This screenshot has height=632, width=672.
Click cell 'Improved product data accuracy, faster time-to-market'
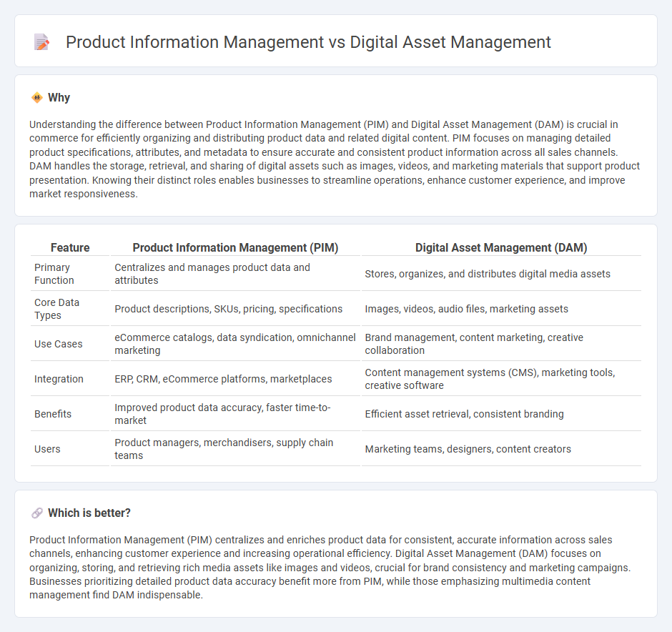pos(235,415)
